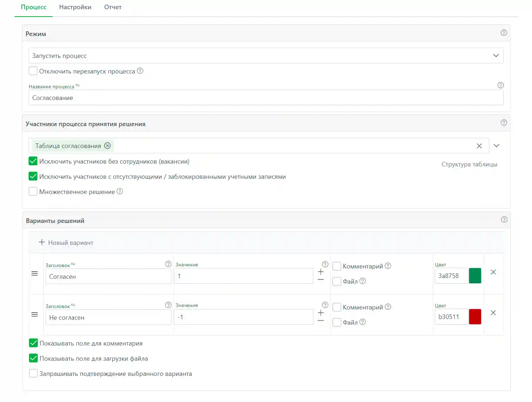Viewport: 532px width, 402px height.
Task: Check Файл for Не согласен variant
Action: coord(337,322)
